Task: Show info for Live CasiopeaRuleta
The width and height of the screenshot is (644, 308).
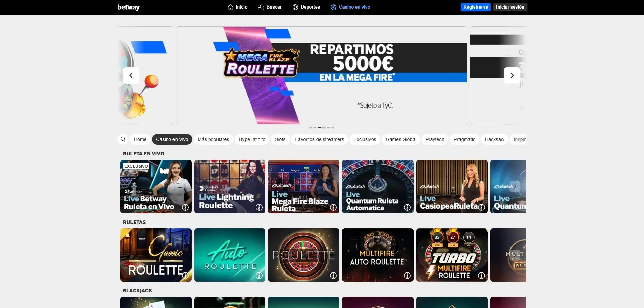Action: coord(481,207)
